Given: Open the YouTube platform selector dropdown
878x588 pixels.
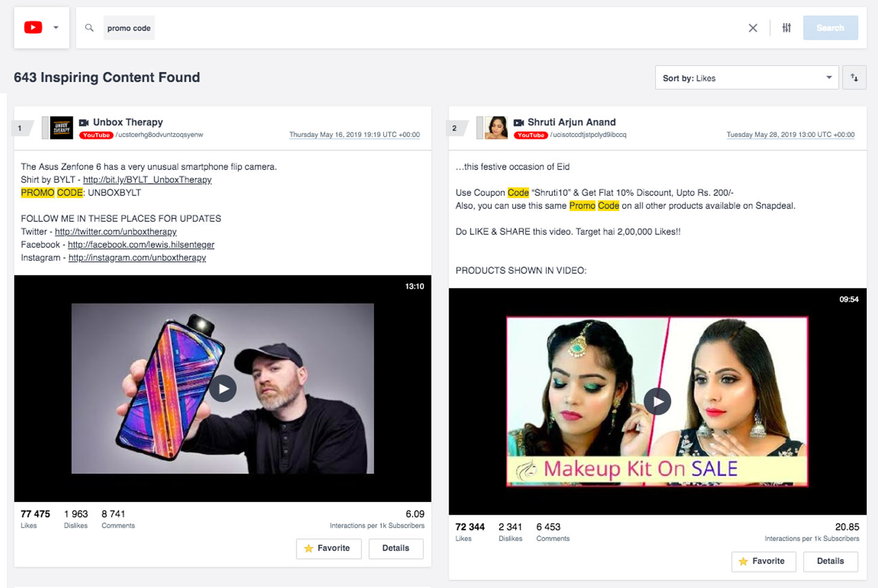Looking at the screenshot, I should coord(41,28).
